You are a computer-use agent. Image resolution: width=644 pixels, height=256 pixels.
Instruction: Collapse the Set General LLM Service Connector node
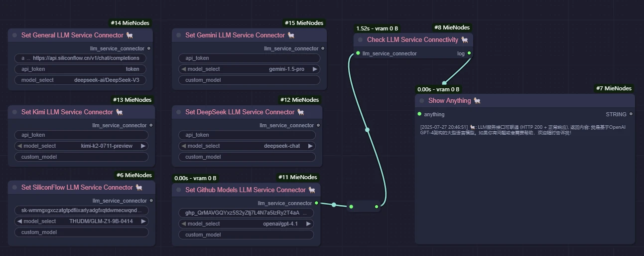pos(14,35)
